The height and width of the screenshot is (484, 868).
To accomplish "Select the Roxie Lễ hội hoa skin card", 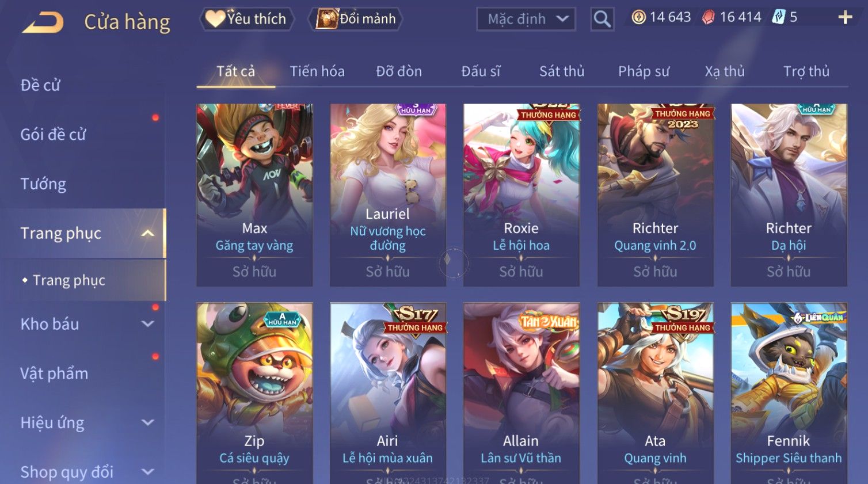I will click(521, 195).
